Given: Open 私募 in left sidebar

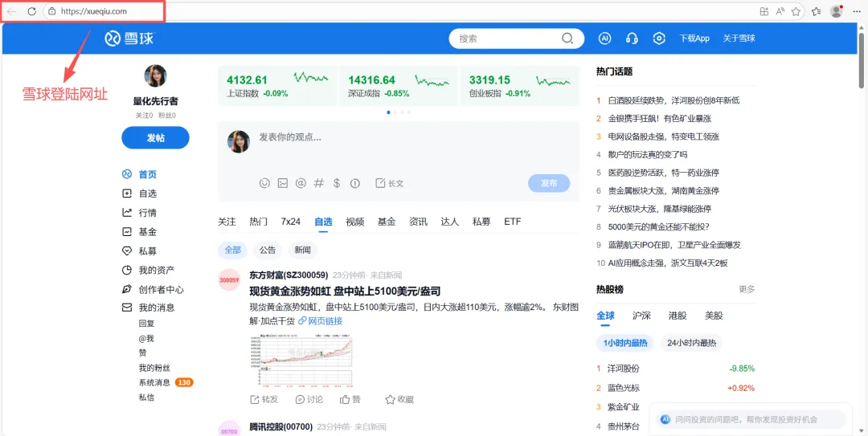Looking at the screenshot, I should [140, 251].
